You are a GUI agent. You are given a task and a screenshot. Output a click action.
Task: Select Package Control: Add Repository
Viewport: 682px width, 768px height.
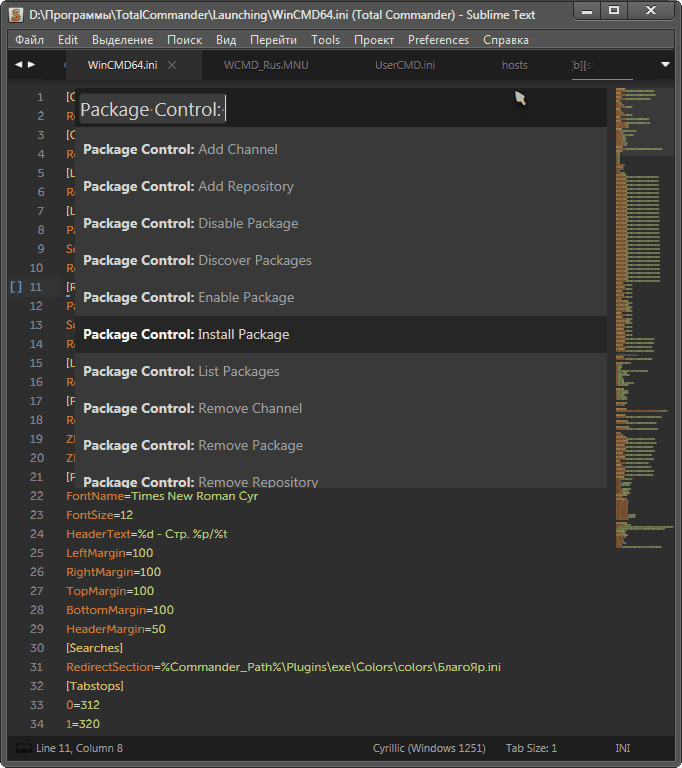[341, 187]
